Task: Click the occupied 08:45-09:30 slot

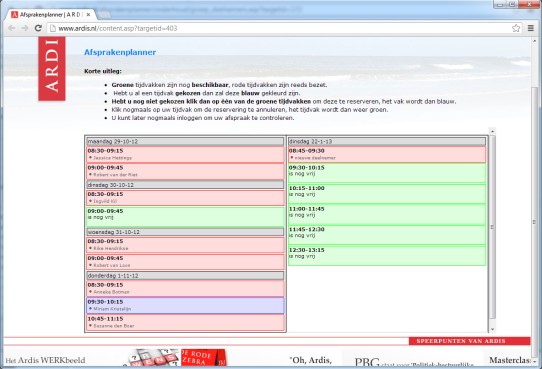Action: point(387,154)
